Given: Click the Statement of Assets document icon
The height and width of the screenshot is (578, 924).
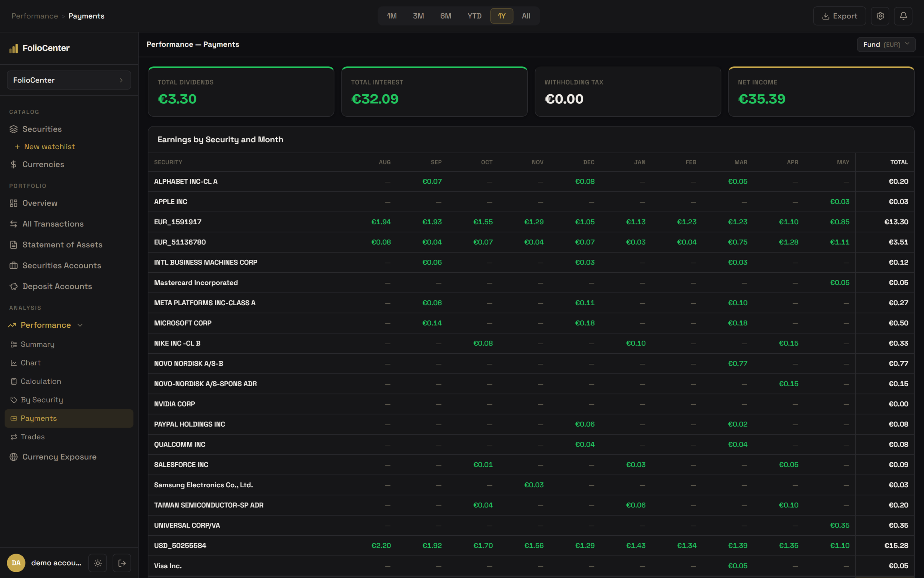Looking at the screenshot, I should pyautogui.click(x=14, y=245).
